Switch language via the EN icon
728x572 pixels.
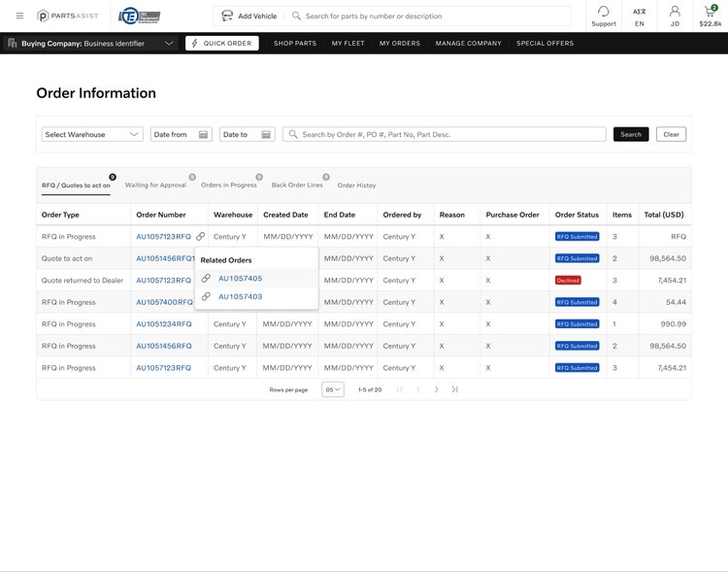(x=640, y=11)
